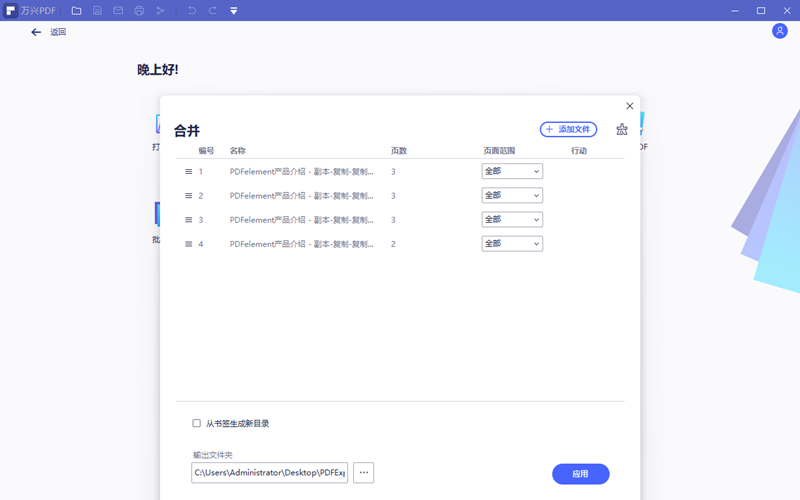Click the 应用 apply button
Viewport: 800px width, 500px height.
(580, 474)
